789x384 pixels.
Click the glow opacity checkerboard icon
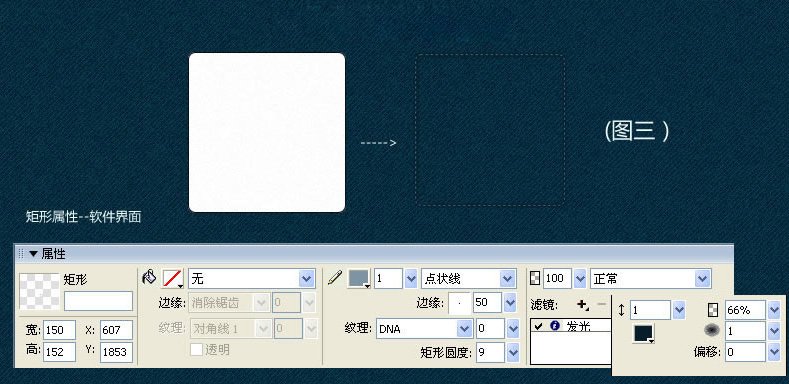pyautogui.click(x=713, y=311)
